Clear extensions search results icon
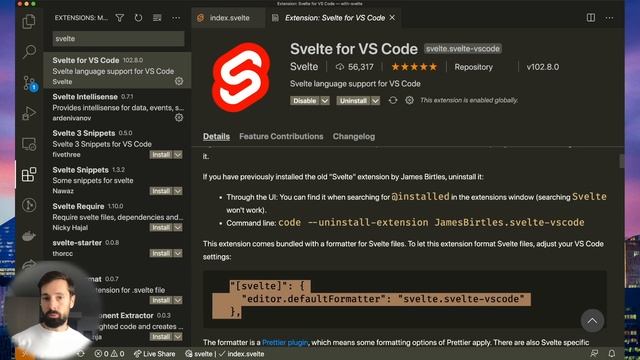Image resolution: width=640 pixels, height=360 pixels. (157, 18)
